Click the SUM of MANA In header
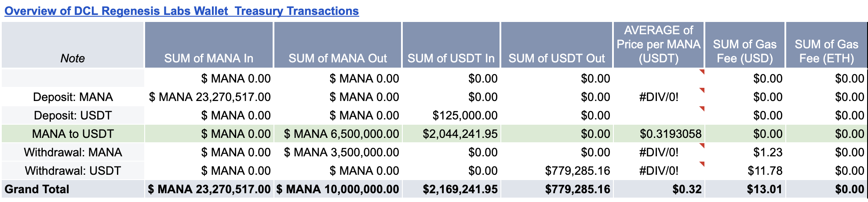868x202 pixels. coord(208,58)
